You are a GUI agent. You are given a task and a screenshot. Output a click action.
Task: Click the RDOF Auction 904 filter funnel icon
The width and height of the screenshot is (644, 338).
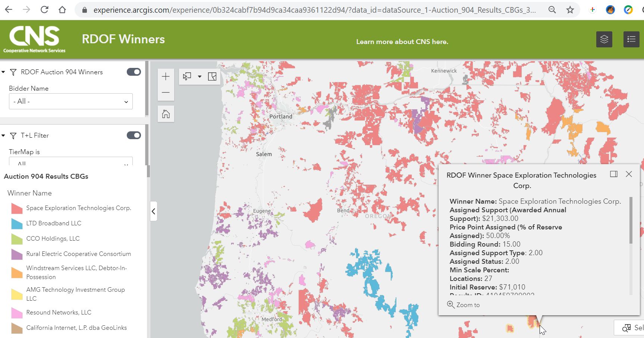click(x=13, y=72)
